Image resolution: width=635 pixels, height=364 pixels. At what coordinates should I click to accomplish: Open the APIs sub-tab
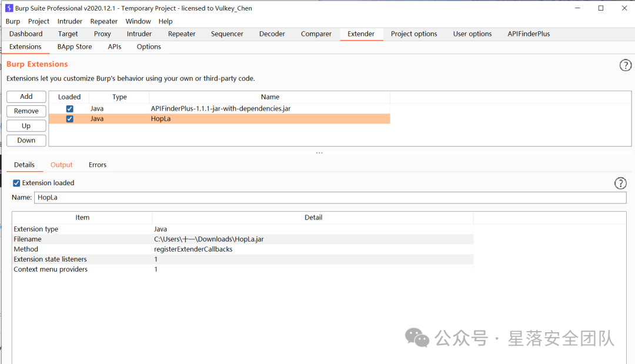(x=114, y=47)
